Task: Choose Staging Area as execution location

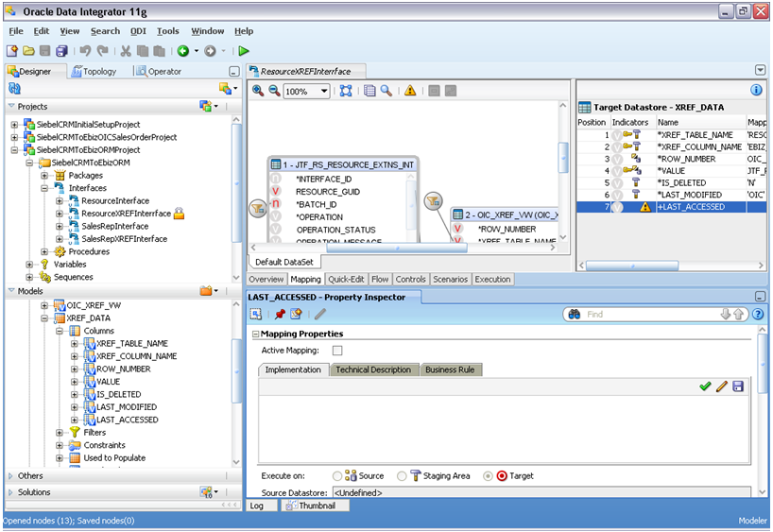Action: 403,476
